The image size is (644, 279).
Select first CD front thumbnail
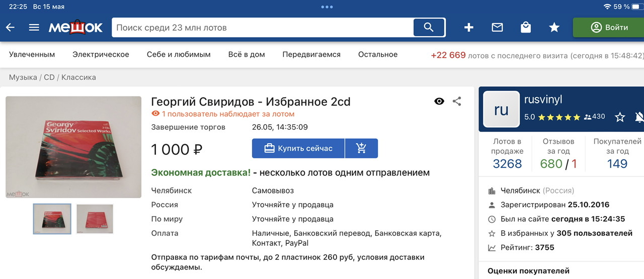tap(52, 219)
